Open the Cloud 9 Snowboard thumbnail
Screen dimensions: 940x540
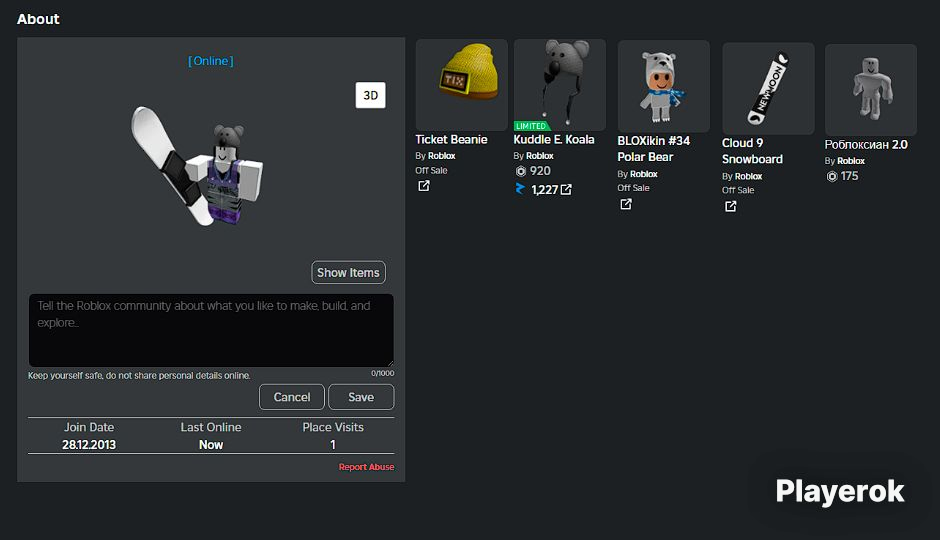tap(768, 88)
